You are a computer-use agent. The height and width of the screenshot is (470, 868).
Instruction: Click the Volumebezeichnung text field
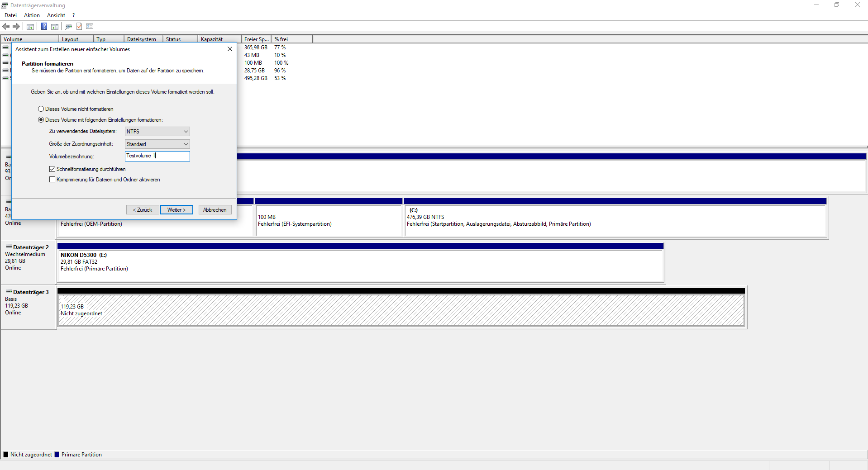pos(157,156)
